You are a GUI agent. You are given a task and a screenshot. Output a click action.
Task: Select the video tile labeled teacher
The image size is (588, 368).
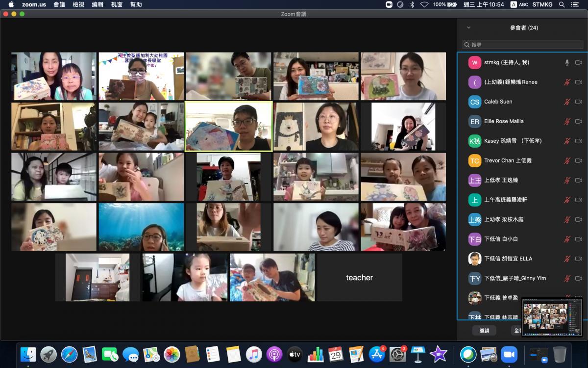(x=359, y=277)
